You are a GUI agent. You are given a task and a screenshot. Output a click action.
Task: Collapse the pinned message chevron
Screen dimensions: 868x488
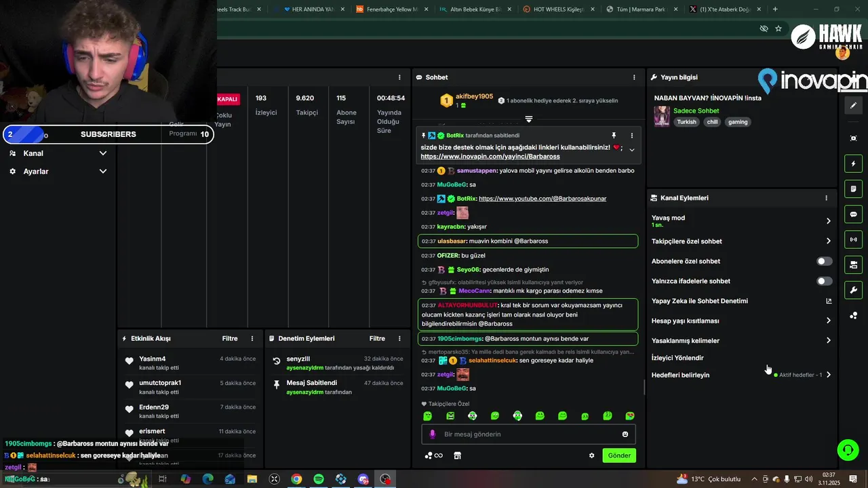tap(632, 150)
